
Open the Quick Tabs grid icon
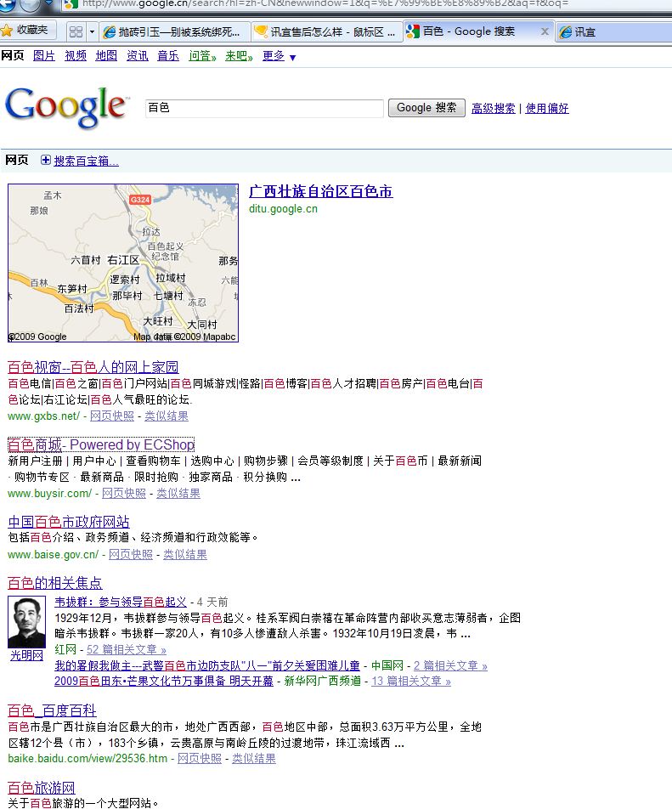point(76,32)
